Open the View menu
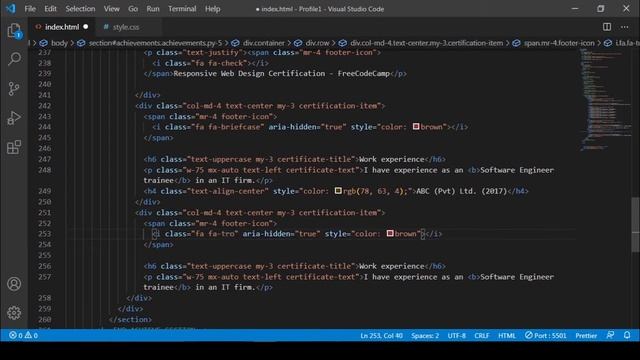 111,9
